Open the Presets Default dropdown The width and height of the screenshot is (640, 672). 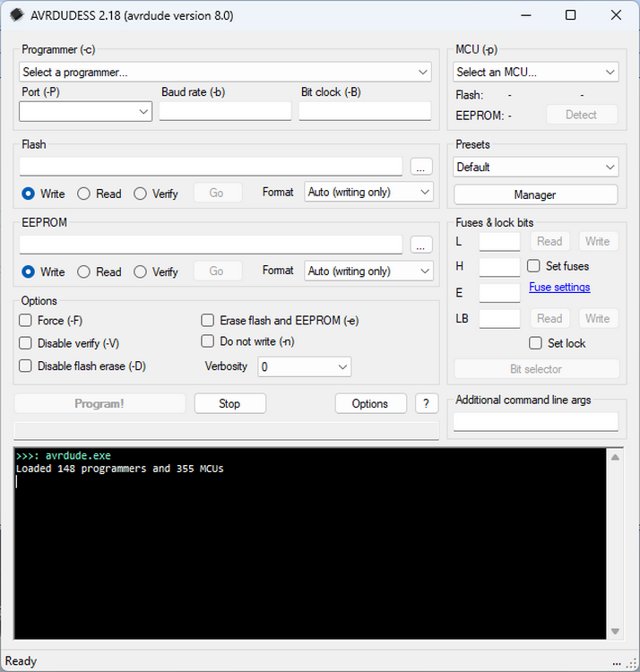click(535, 168)
